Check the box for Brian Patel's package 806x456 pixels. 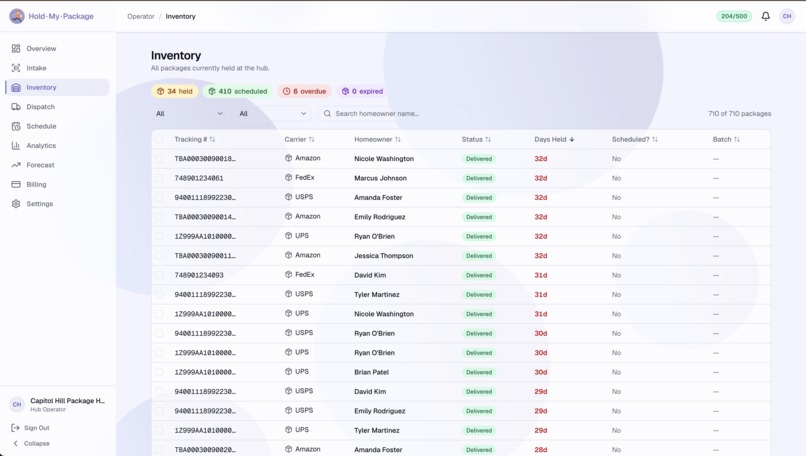click(x=159, y=372)
